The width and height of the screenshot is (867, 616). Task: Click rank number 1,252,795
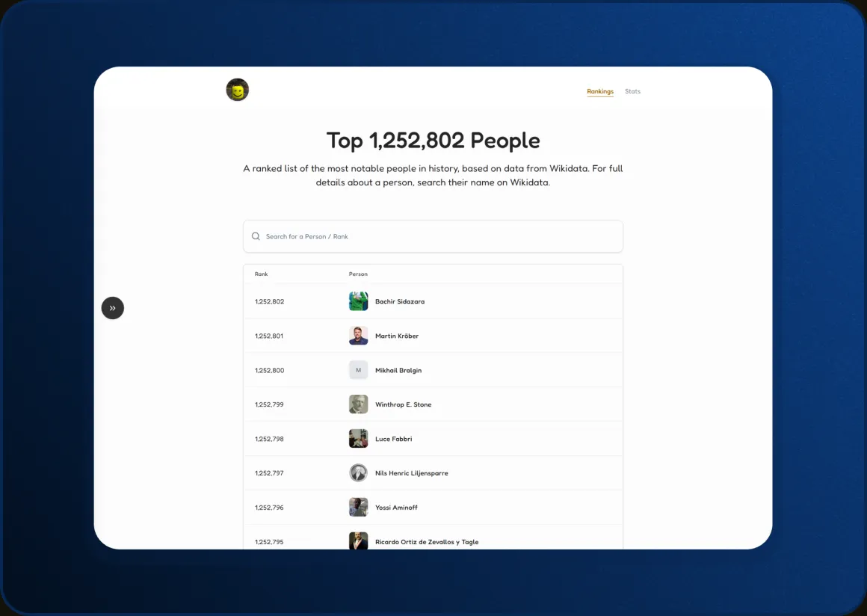pos(269,542)
